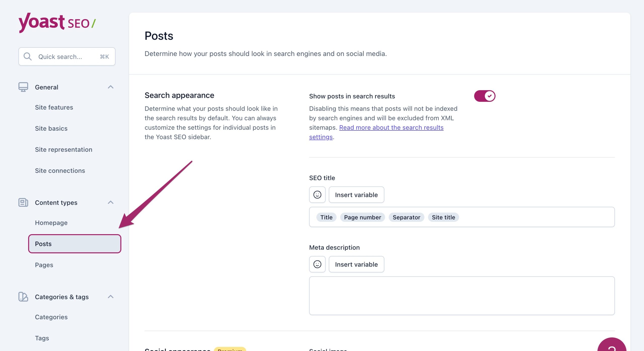Click the Meta description input field
The image size is (644, 351).
(462, 295)
